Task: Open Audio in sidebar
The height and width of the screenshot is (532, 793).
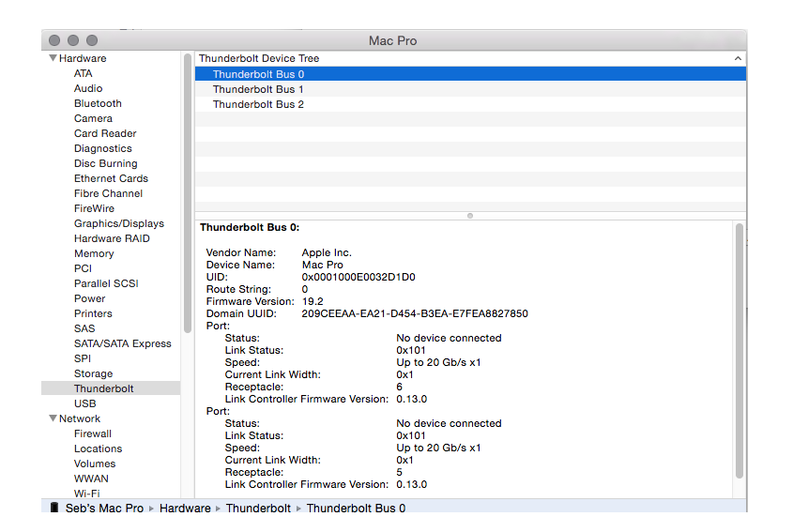Action: [88, 88]
